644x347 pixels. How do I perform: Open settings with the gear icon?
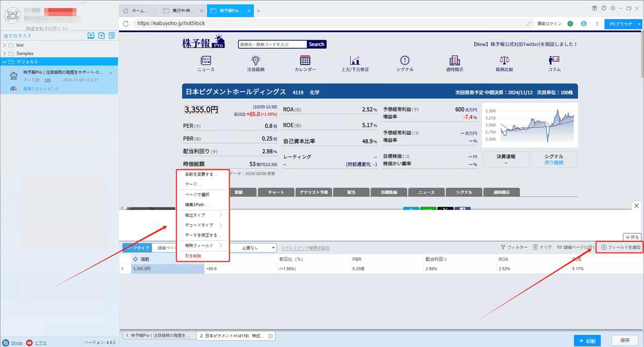[x=612, y=8]
